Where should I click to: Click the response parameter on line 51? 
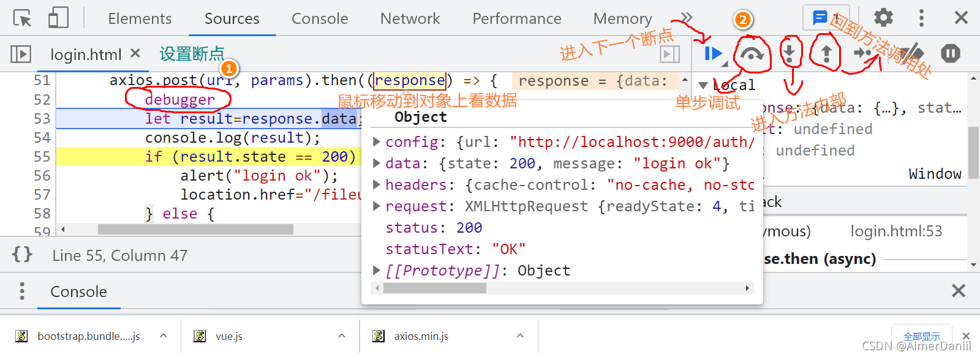point(410,80)
